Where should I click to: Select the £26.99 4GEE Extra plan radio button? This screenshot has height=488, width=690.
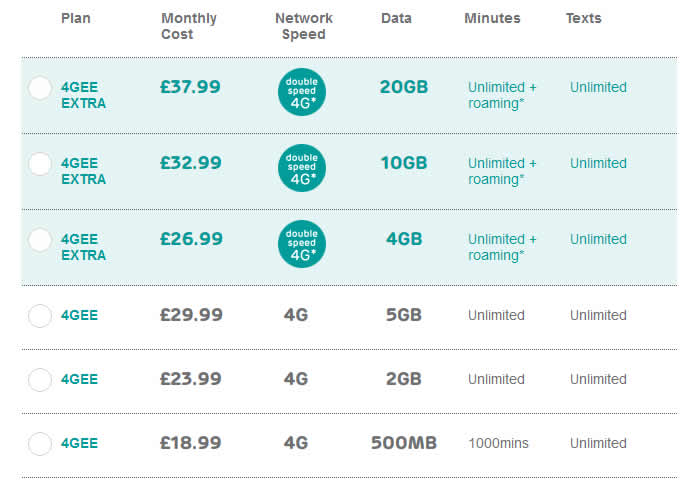40,240
